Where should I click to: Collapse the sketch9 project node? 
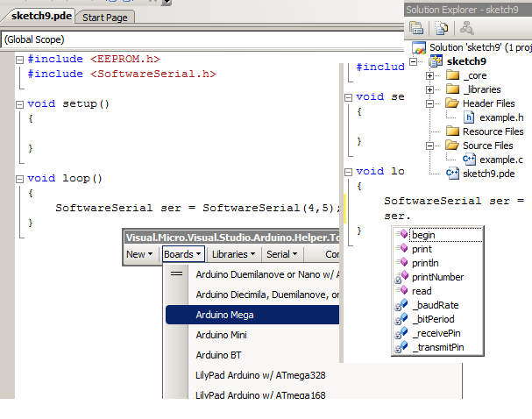point(414,61)
